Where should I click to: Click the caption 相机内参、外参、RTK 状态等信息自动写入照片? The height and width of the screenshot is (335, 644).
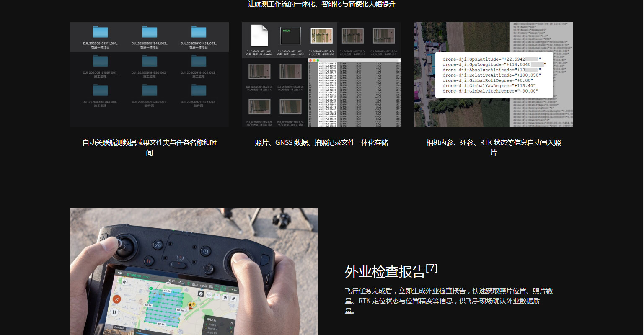point(494,147)
